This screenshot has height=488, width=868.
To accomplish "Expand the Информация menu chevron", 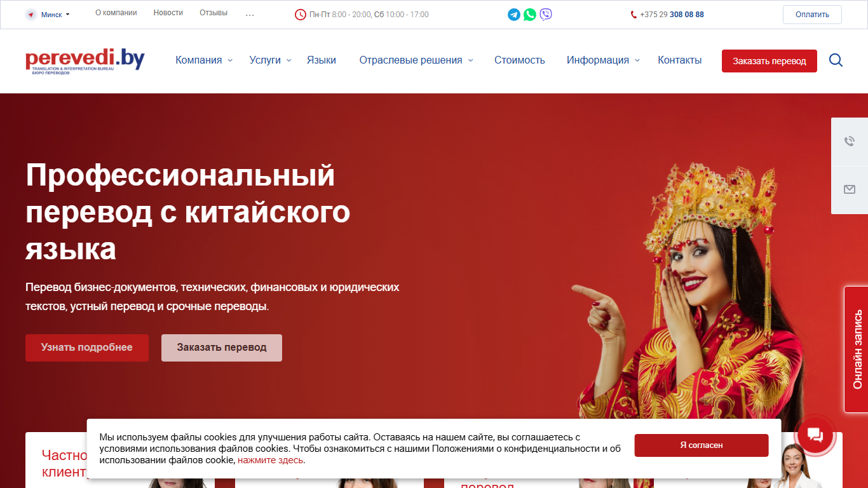I will (637, 60).
